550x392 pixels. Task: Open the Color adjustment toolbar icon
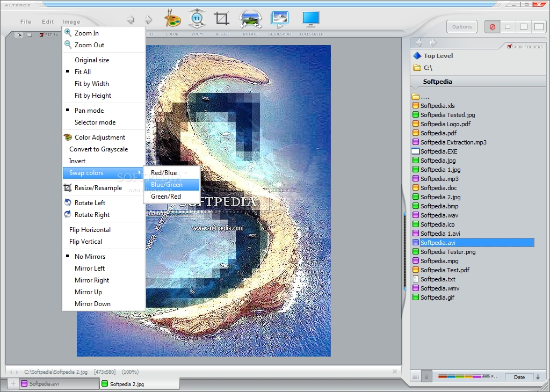[x=172, y=19]
